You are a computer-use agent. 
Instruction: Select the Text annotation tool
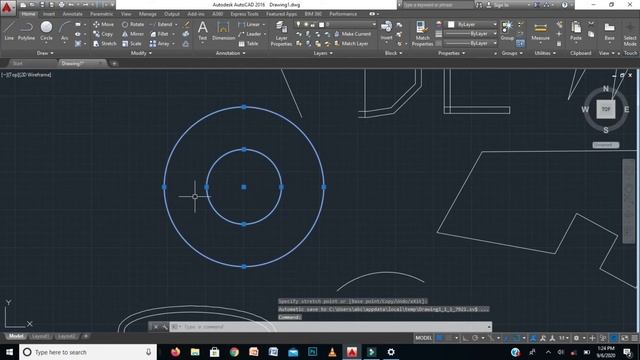(202, 31)
